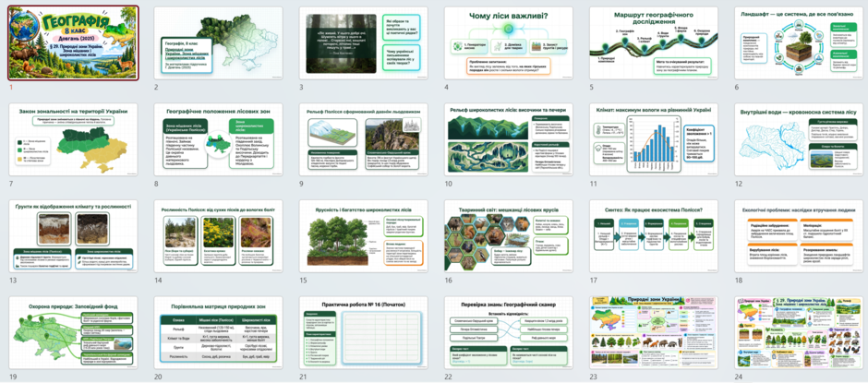Select slide 13 about Ґрунти profiles

(x=73, y=236)
